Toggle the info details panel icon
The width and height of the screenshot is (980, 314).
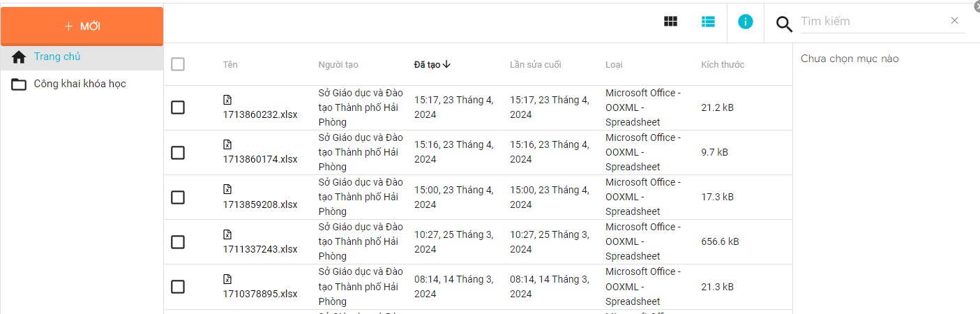pos(746,22)
